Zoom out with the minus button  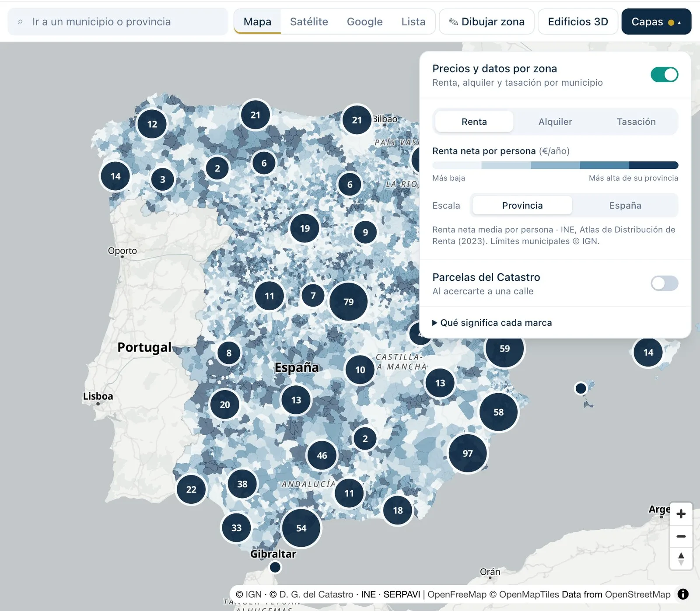coord(681,536)
